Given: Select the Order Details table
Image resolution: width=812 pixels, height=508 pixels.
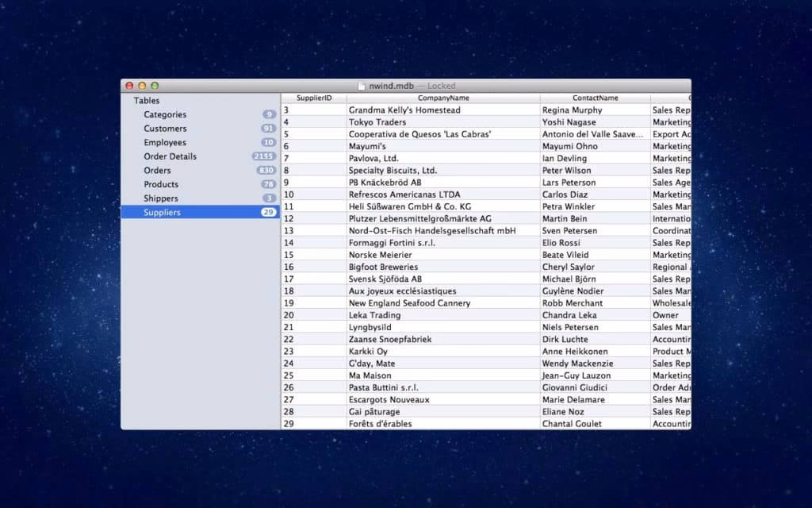Looking at the screenshot, I should pyautogui.click(x=170, y=156).
